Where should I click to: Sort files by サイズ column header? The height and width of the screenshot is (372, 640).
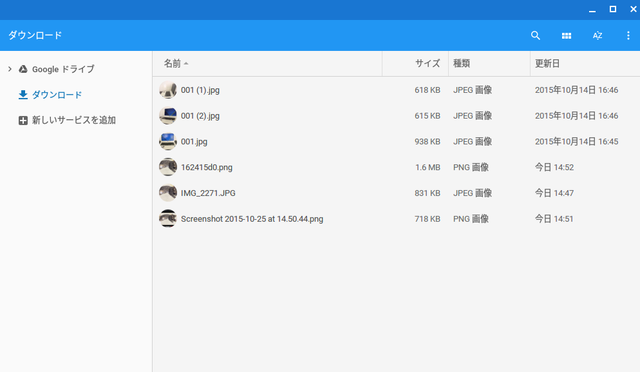click(427, 63)
